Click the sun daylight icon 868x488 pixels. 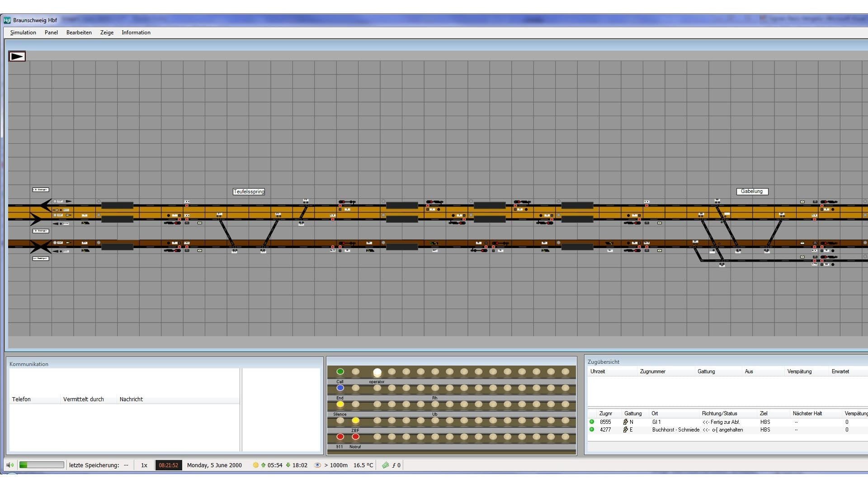click(255, 465)
